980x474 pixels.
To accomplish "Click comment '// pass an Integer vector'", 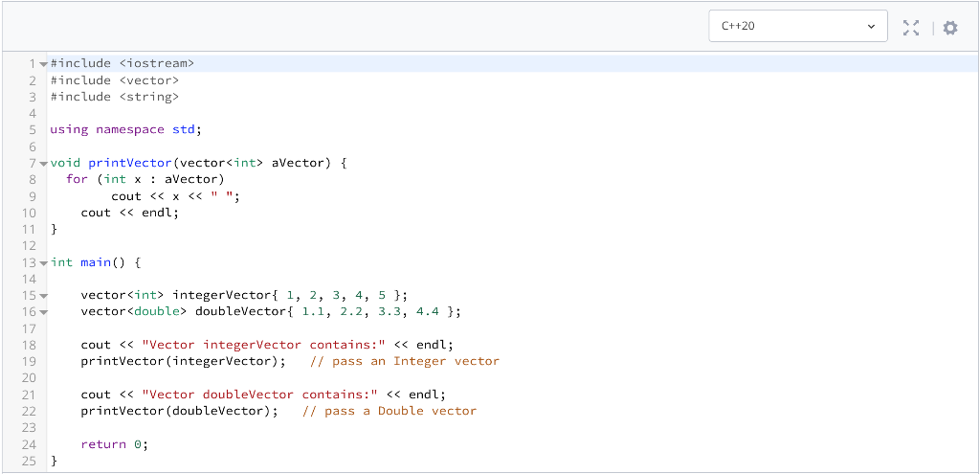I will pyautogui.click(x=405, y=361).
